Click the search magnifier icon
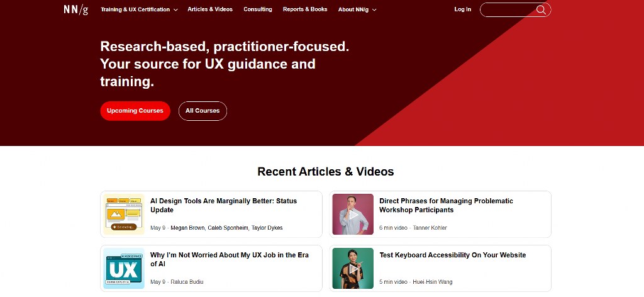Screen dimensions: 644x297 point(541,9)
